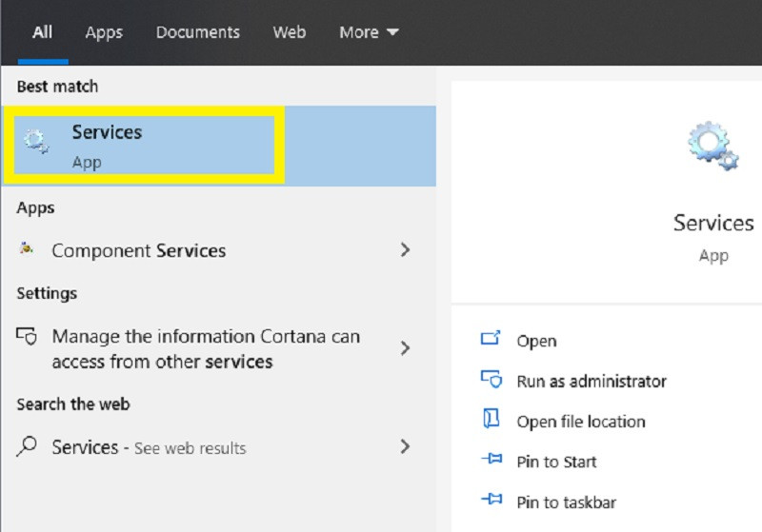
Task: Switch to the Apps tab
Action: point(104,32)
